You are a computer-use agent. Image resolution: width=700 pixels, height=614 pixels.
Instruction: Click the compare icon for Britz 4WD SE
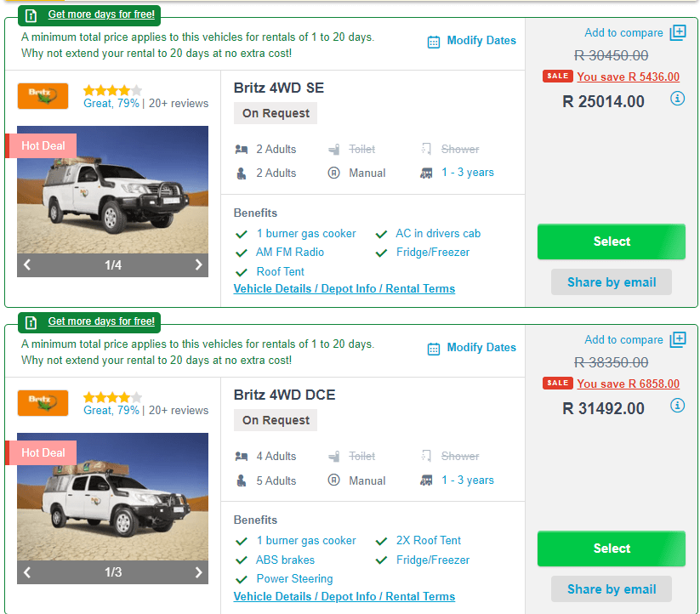[678, 33]
